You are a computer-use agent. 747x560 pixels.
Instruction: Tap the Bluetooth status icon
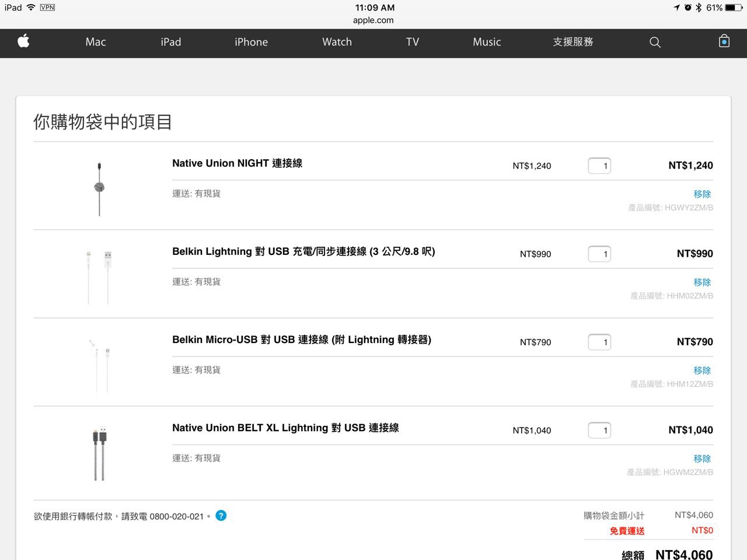click(699, 8)
